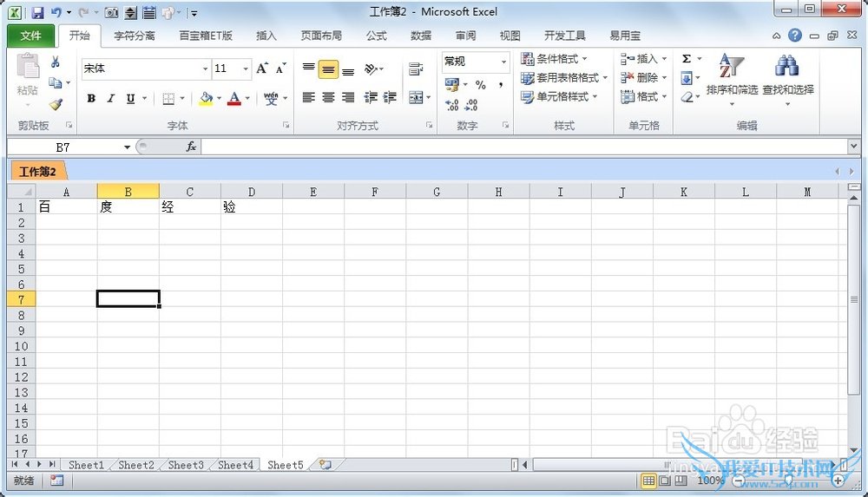Viewport: 868px width, 497px height.
Task: Click the Select All corner button
Action: click(x=22, y=192)
